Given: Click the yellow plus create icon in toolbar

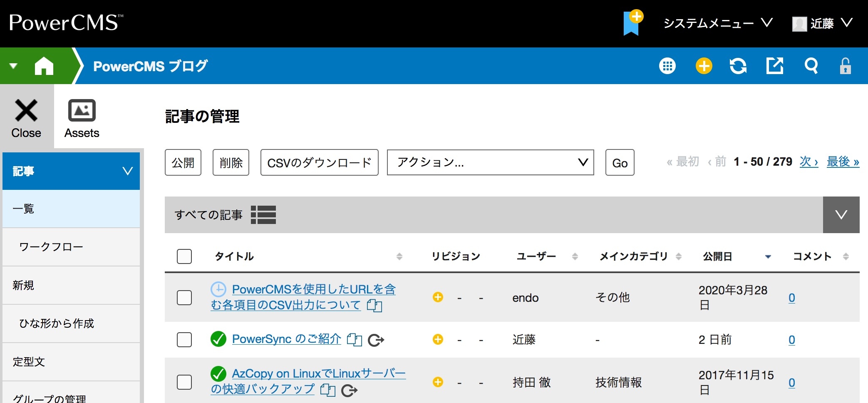Looking at the screenshot, I should 704,66.
